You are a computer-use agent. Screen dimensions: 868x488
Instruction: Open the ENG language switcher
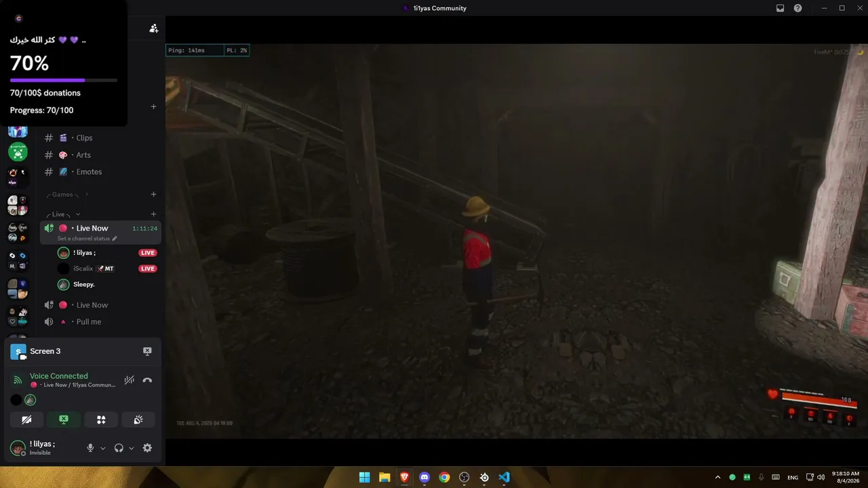(x=793, y=477)
